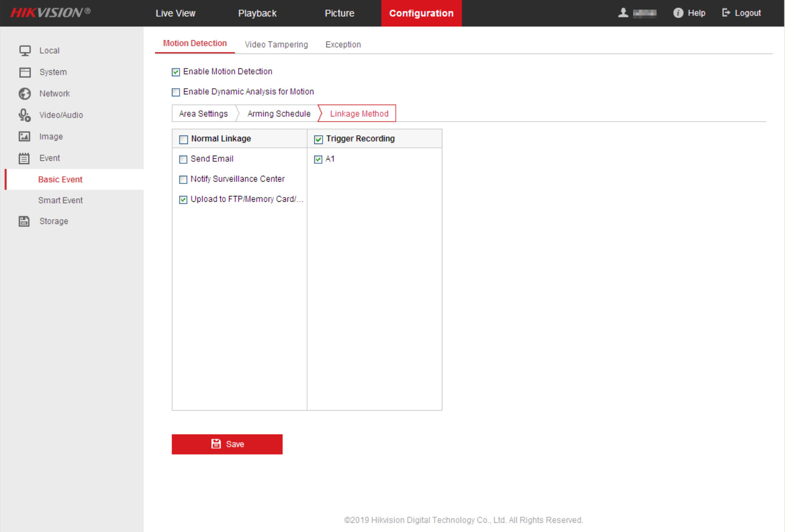Check Enable Dynamic Analysis for Motion
The image size is (785, 532).
coord(176,92)
